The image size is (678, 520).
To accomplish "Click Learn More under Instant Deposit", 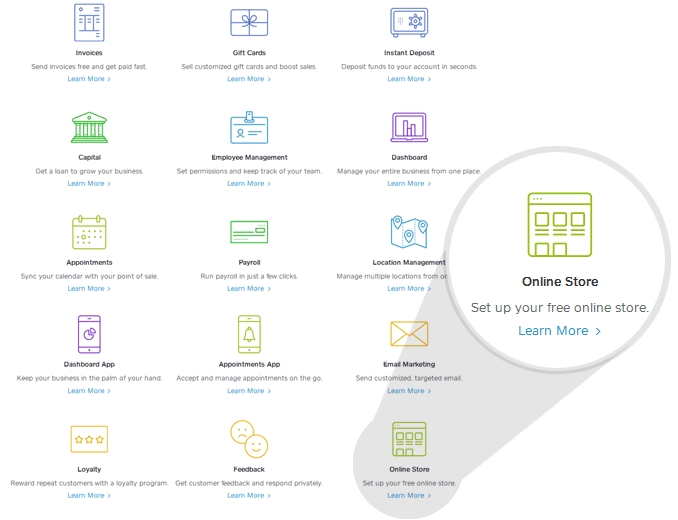I will coord(409,79).
